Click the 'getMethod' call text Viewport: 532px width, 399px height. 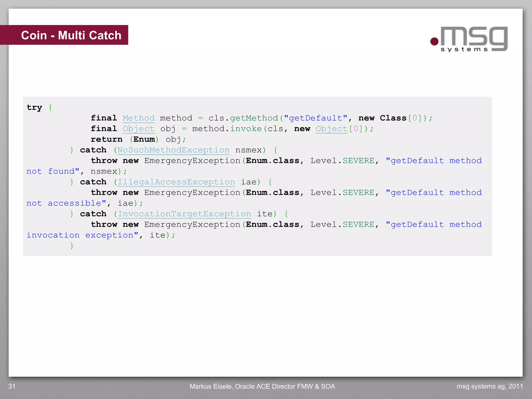point(254,118)
